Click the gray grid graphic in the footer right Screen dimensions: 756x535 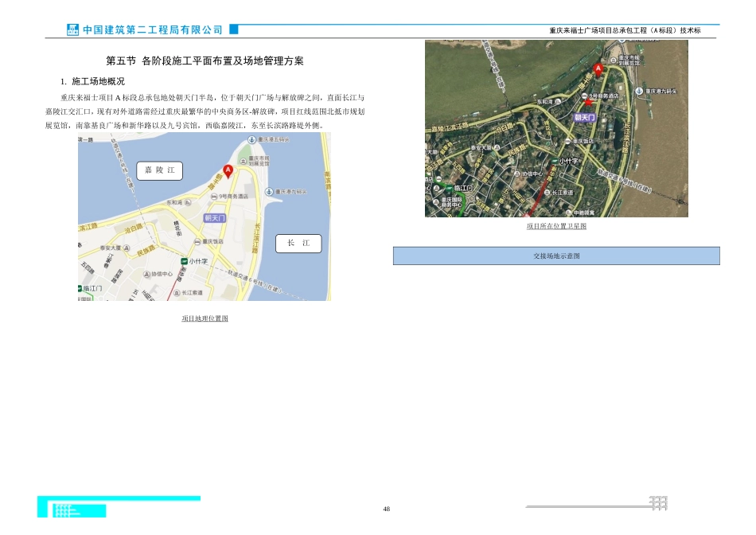[658, 503]
